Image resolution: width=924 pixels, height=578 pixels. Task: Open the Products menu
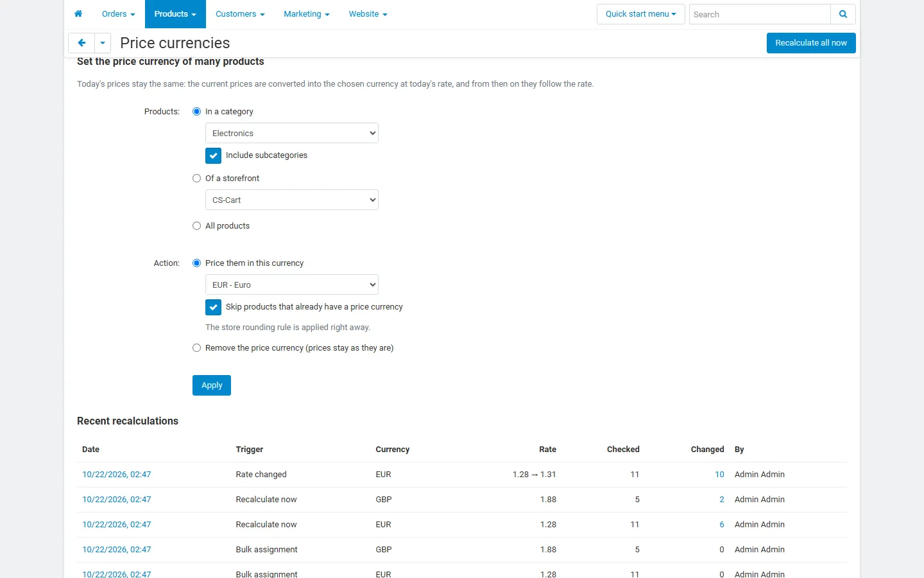pos(175,14)
